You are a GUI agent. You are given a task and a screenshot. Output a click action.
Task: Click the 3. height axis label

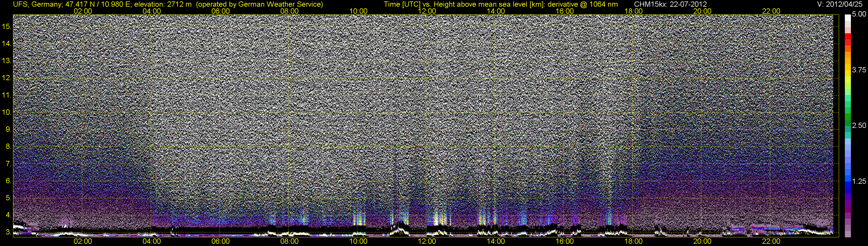pyautogui.click(x=9, y=232)
